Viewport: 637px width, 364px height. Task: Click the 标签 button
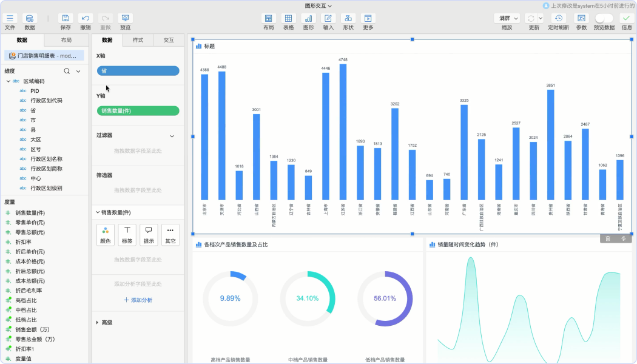click(127, 234)
